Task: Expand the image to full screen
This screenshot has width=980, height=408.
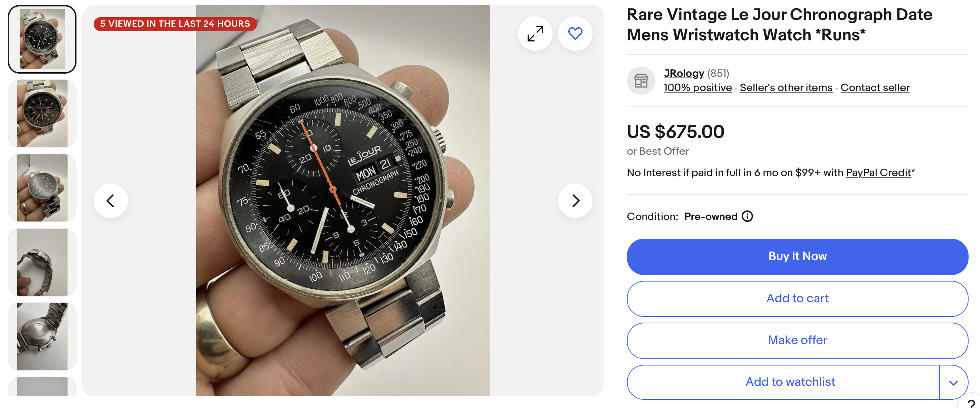Action: click(535, 34)
